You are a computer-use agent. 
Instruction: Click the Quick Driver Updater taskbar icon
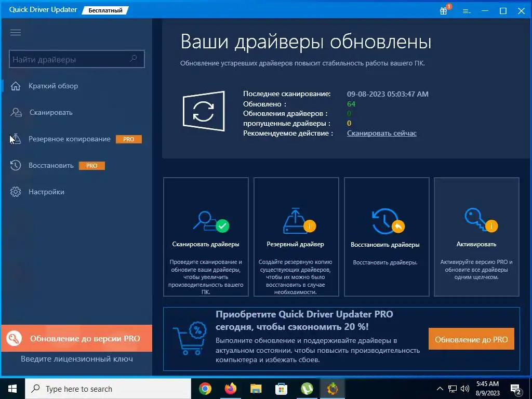(x=332, y=389)
